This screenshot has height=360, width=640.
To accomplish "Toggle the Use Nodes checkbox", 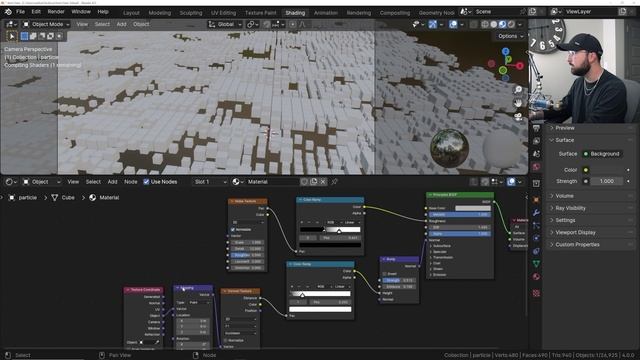I will pos(146,182).
